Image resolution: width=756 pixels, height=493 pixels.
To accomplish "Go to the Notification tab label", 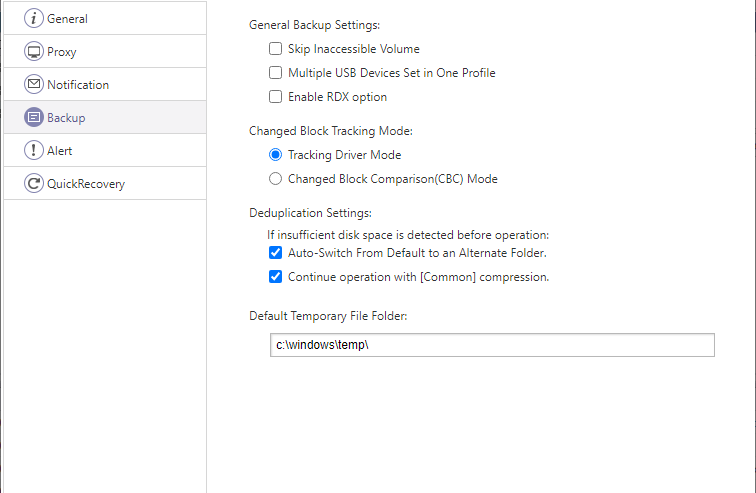I will (x=78, y=84).
